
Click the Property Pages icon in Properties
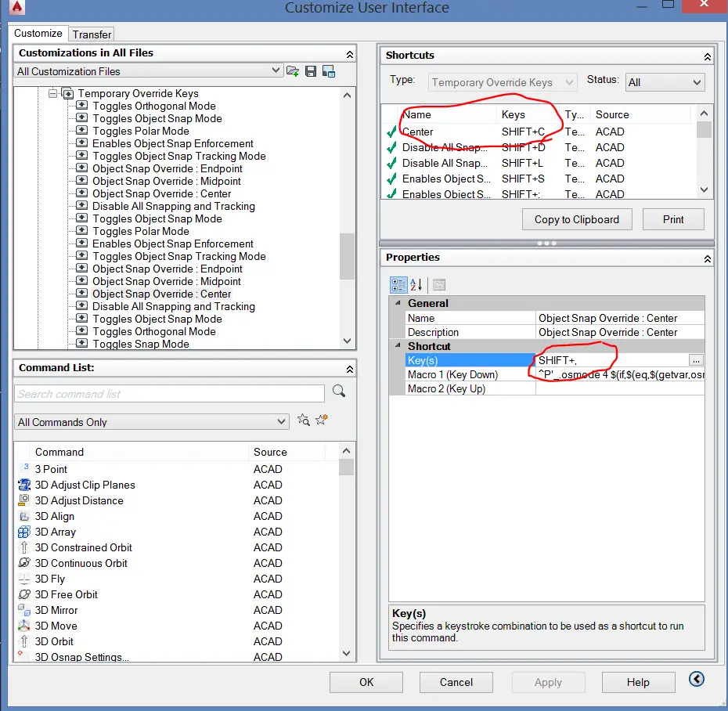438,285
